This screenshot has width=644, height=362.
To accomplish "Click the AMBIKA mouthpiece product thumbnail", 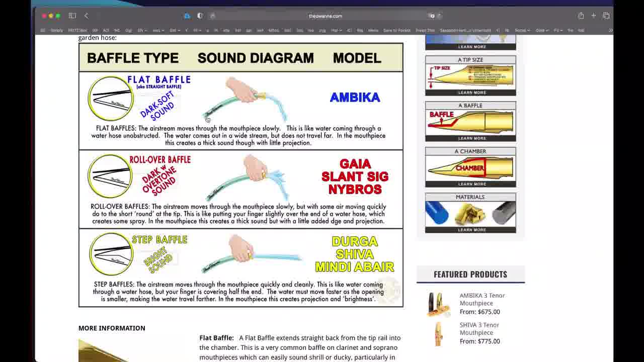I will pos(438,304).
